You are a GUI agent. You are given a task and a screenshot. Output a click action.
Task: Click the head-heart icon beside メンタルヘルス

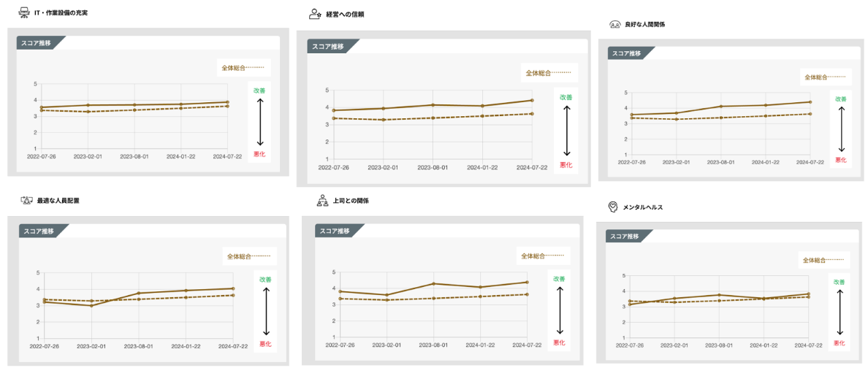[x=613, y=207]
